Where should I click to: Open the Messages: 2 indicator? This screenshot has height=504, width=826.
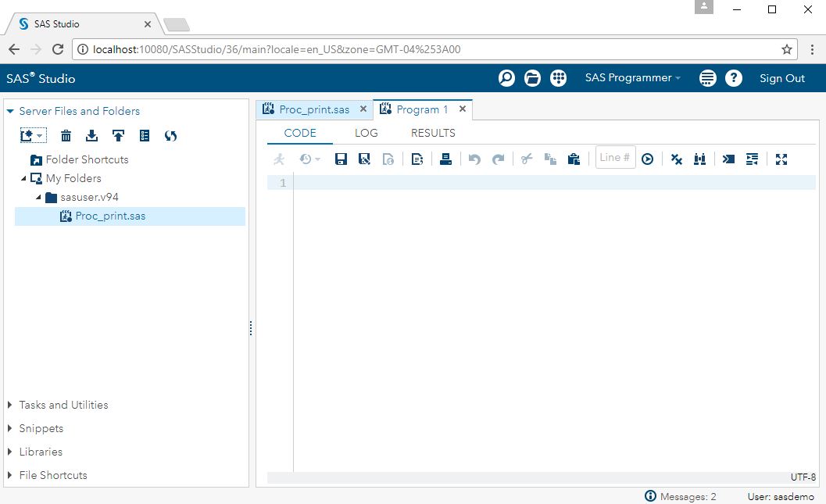point(680,496)
